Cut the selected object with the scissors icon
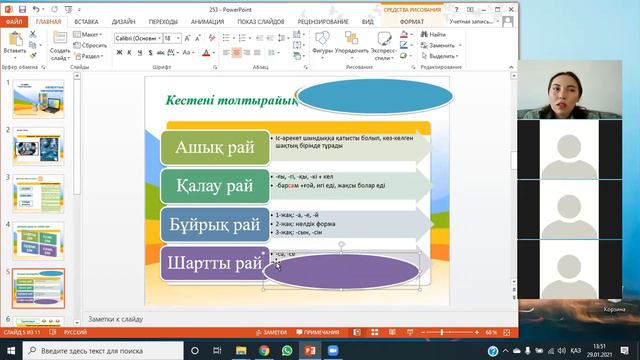640x360 pixels. (33, 35)
